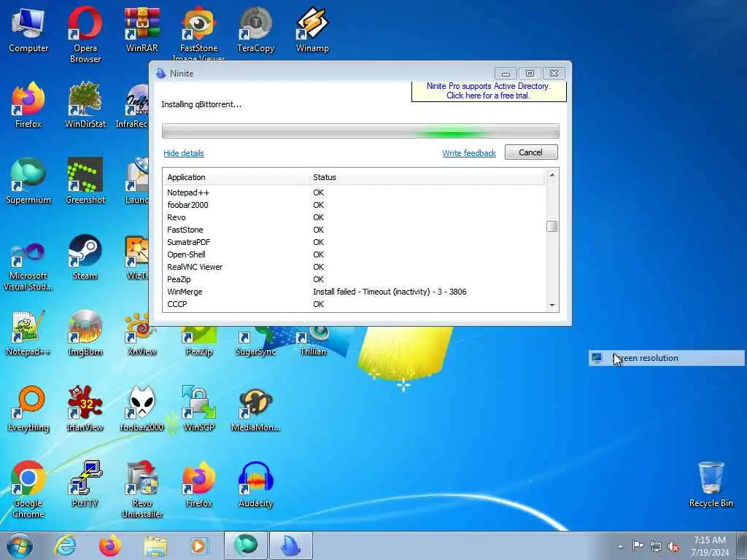Screen dimensions: 747x560
Task: Click the Application column header
Action: point(236,177)
